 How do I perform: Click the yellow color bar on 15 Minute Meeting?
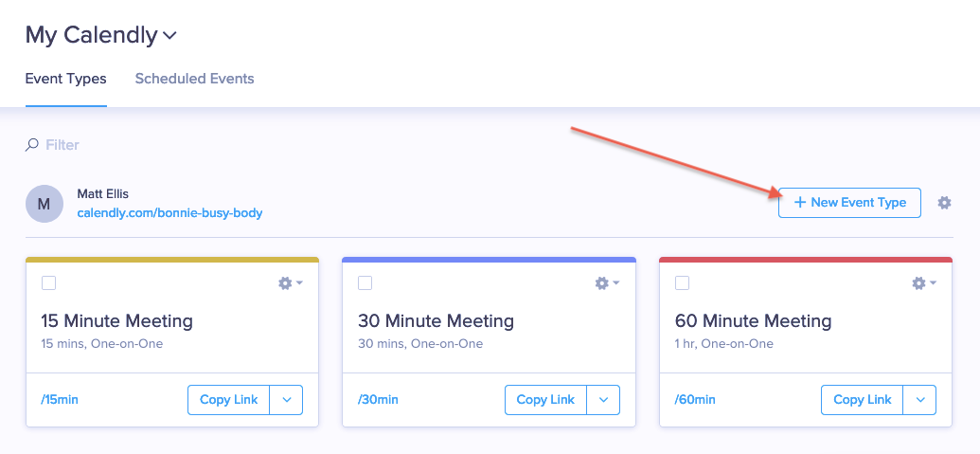172,260
